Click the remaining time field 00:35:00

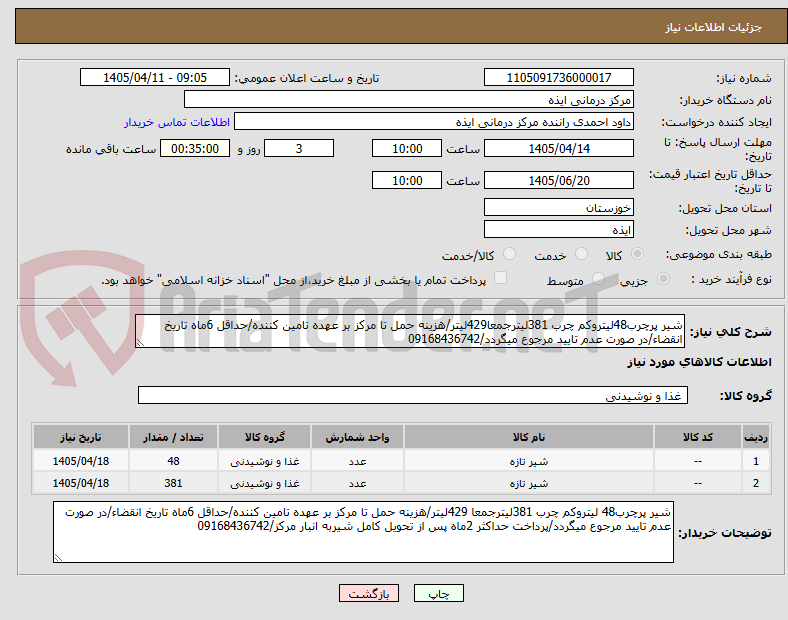[x=195, y=148]
